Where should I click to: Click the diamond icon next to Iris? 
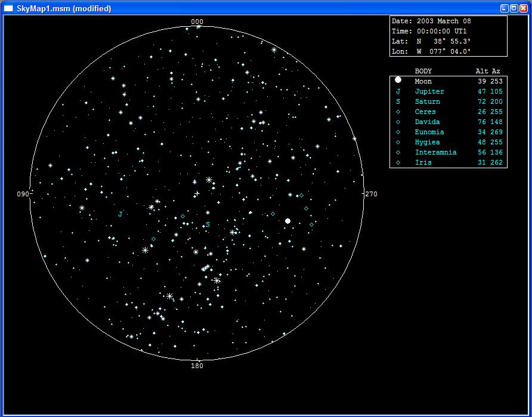[x=397, y=162]
